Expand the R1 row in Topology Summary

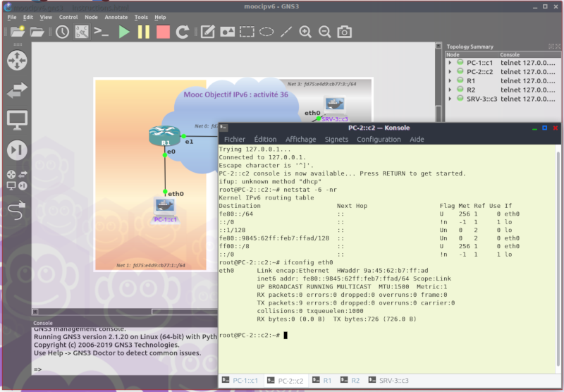tap(450, 80)
